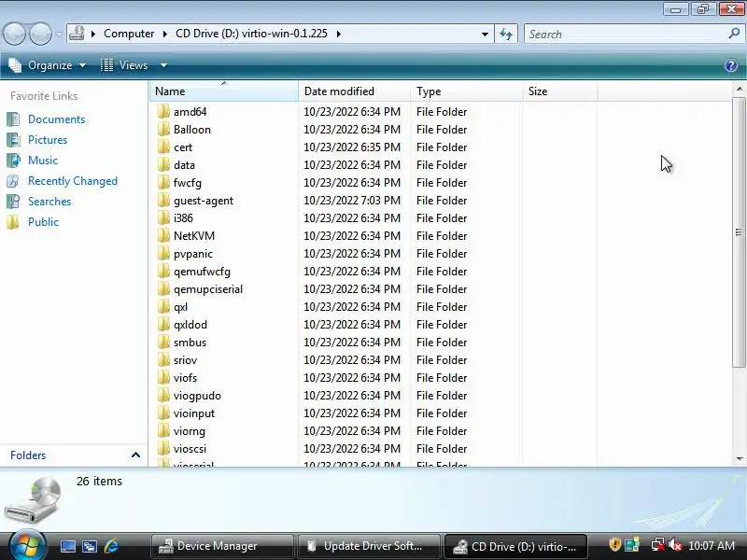This screenshot has width=747, height=560.
Task: Sort by Name column header
Action: tap(224, 91)
